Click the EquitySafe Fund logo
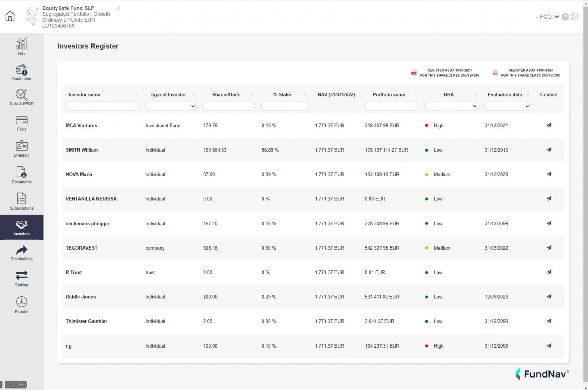This screenshot has width=588, height=390. 32,17
